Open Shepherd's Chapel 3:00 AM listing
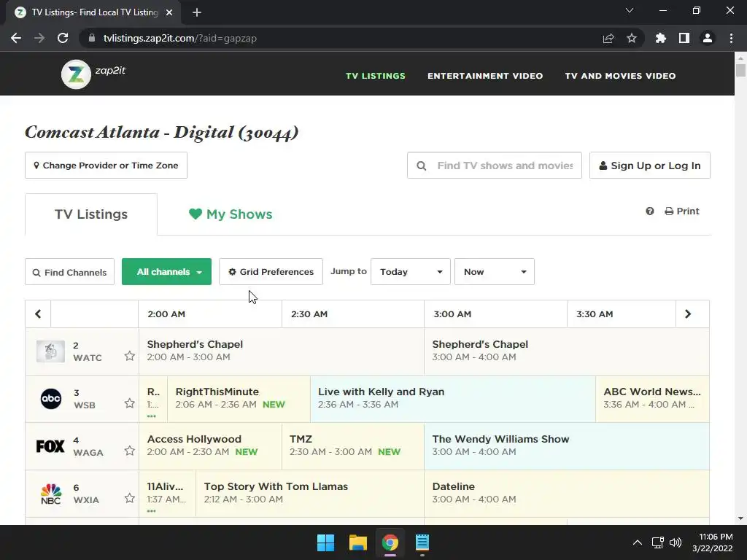The width and height of the screenshot is (747, 560). click(566, 351)
